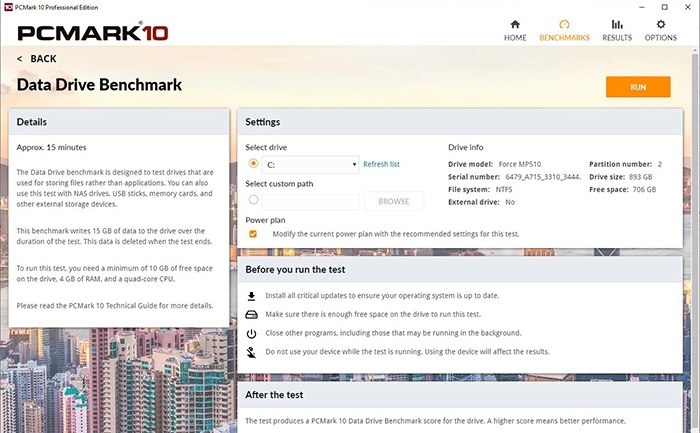Click the orange RUN button
Viewport: 700px width, 433px height.
click(x=638, y=87)
